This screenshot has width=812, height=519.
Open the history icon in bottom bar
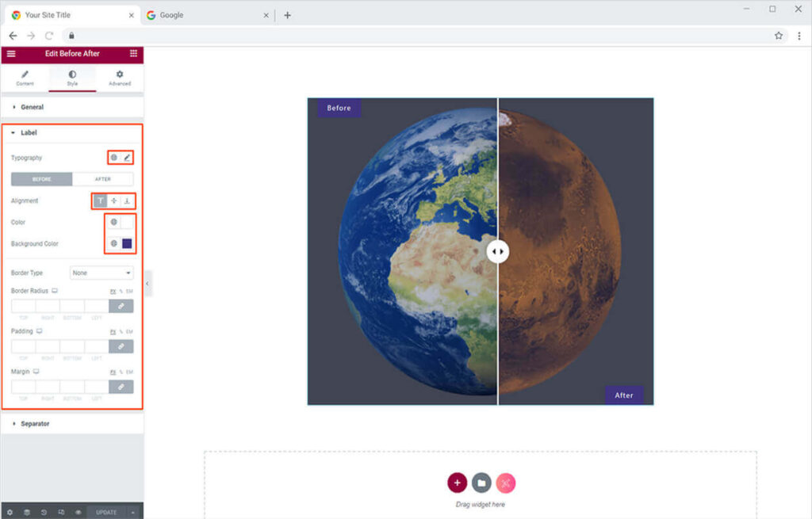[x=44, y=513]
